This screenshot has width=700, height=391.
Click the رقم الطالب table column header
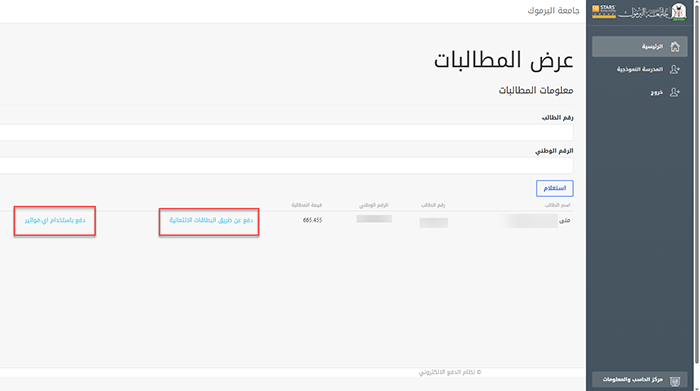pos(433,205)
